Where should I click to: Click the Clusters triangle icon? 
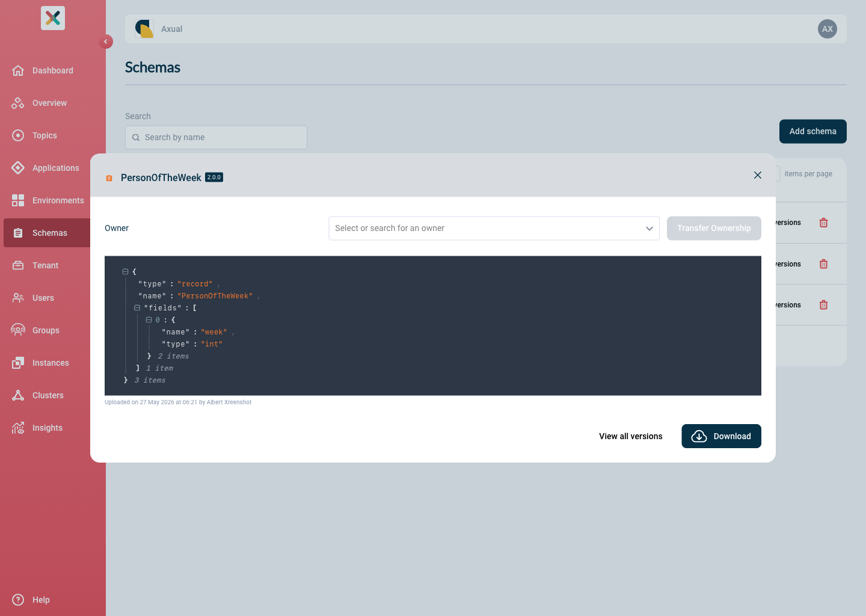[18, 395]
